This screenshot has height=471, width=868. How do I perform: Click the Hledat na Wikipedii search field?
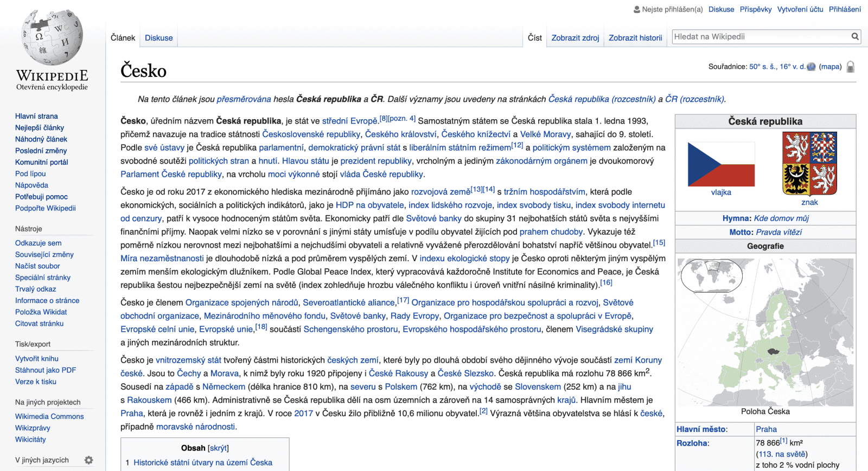coord(761,36)
